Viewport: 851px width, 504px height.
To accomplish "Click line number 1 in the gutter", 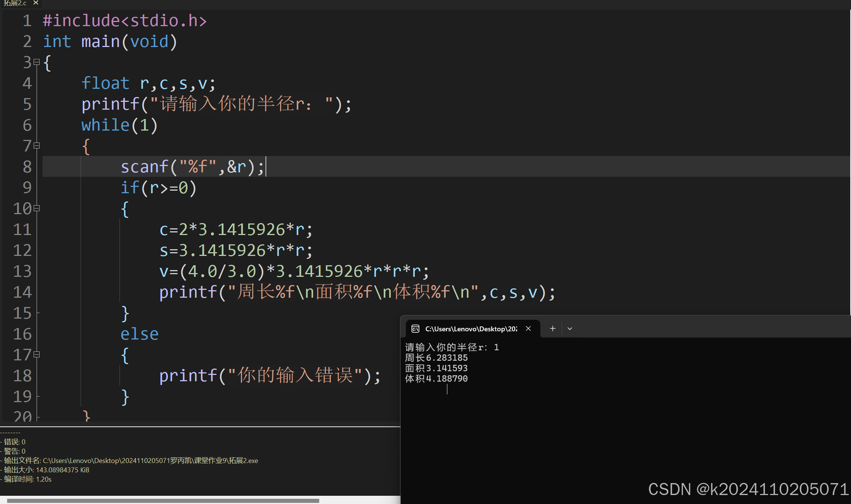I will tap(27, 21).
